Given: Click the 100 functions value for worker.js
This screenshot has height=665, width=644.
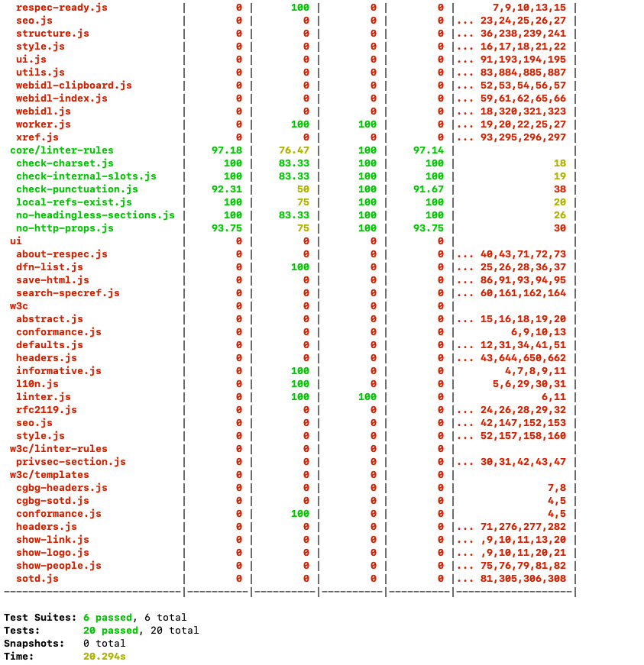Looking at the screenshot, I should click(x=367, y=124).
